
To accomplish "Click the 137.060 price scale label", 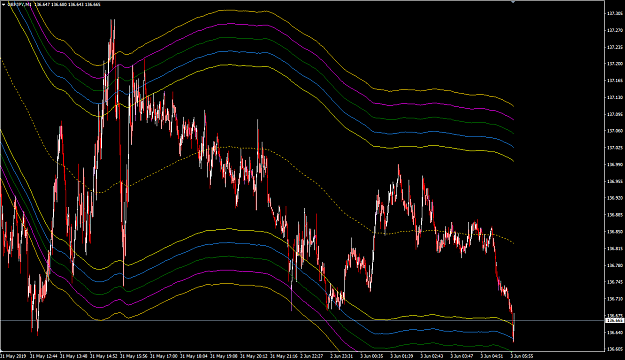I will (x=614, y=130).
